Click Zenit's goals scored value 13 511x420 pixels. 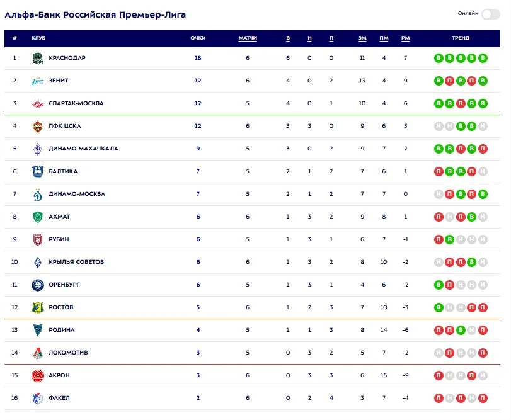(x=362, y=81)
